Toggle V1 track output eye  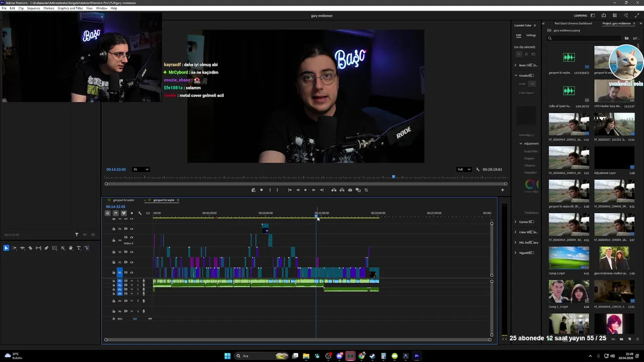pos(132,273)
